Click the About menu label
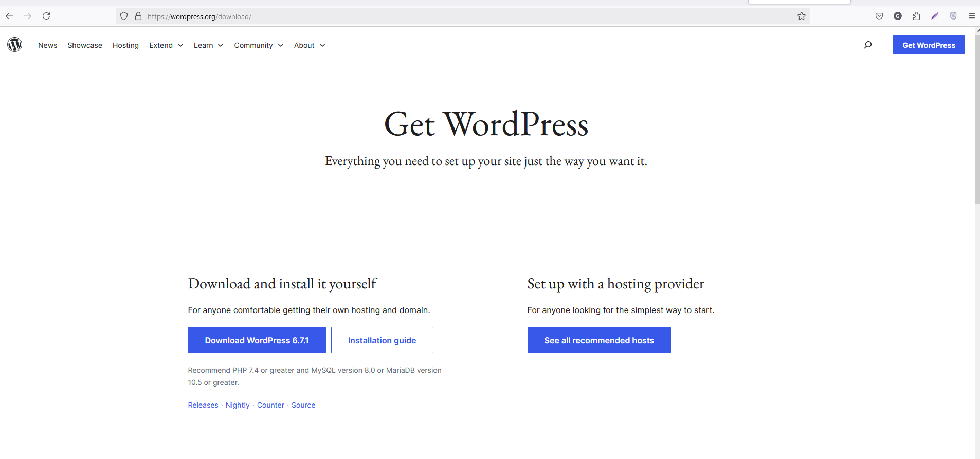The height and width of the screenshot is (459, 980). tap(304, 45)
